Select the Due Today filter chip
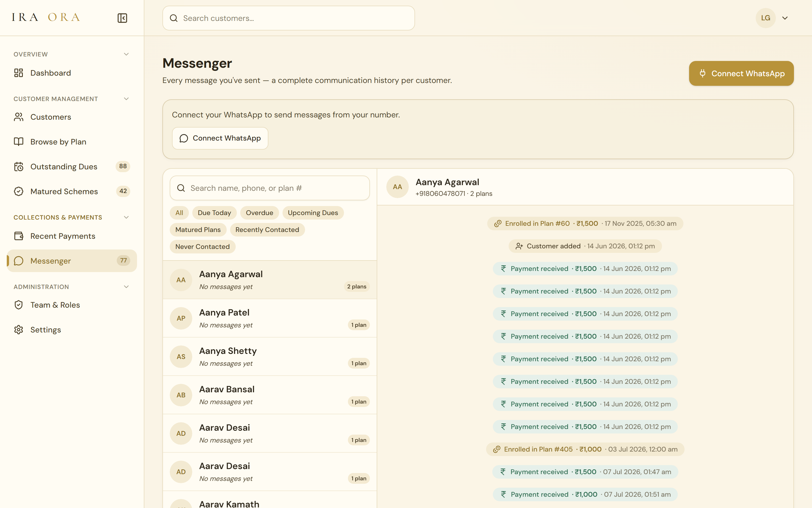812x508 pixels. [x=214, y=213]
